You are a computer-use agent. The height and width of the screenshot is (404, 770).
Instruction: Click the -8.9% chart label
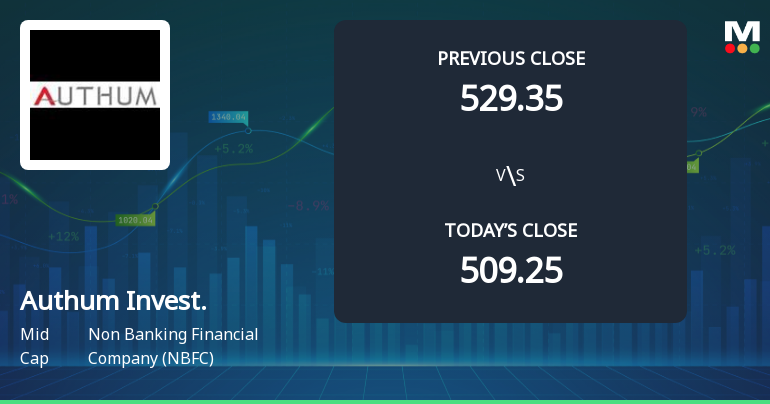[x=308, y=206]
